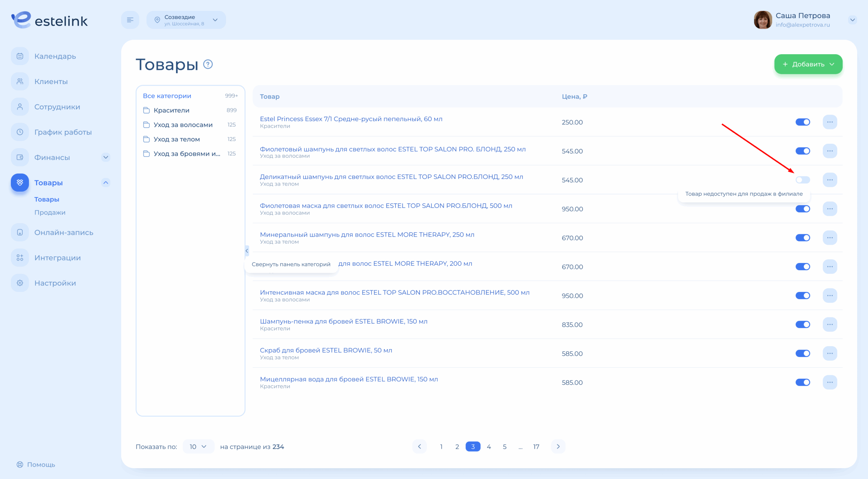Open the Клиенты clients icon
This screenshot has width=868, height=479.
click(20, 81)
